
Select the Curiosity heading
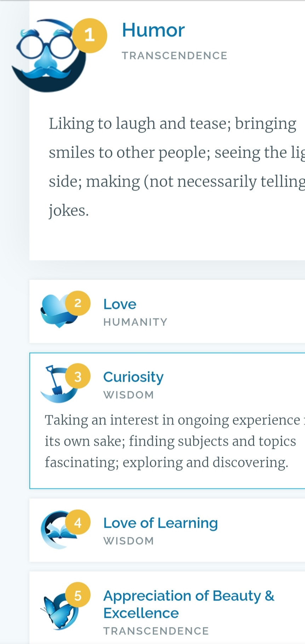tap(133, 377)
